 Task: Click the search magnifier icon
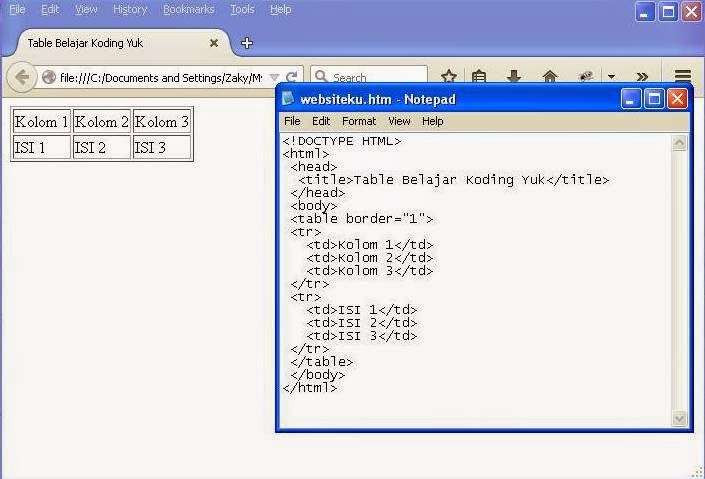[321, 76]
